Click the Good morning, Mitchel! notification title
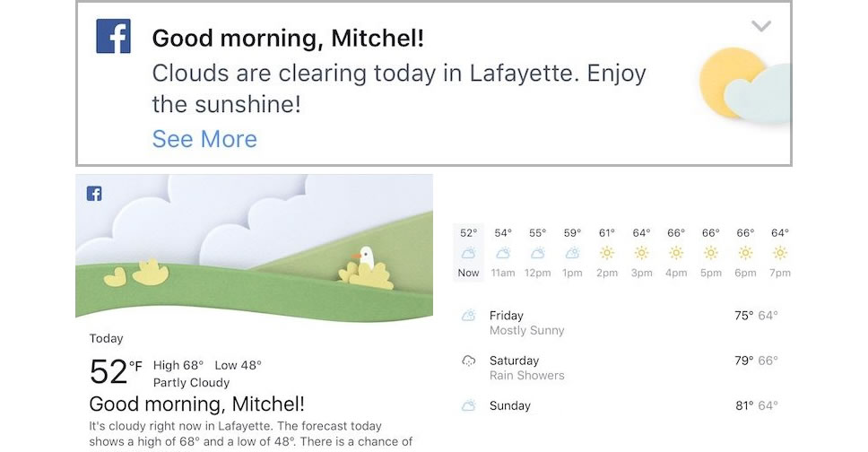Viewport: 868px width, 452px height. click(288, 39)
